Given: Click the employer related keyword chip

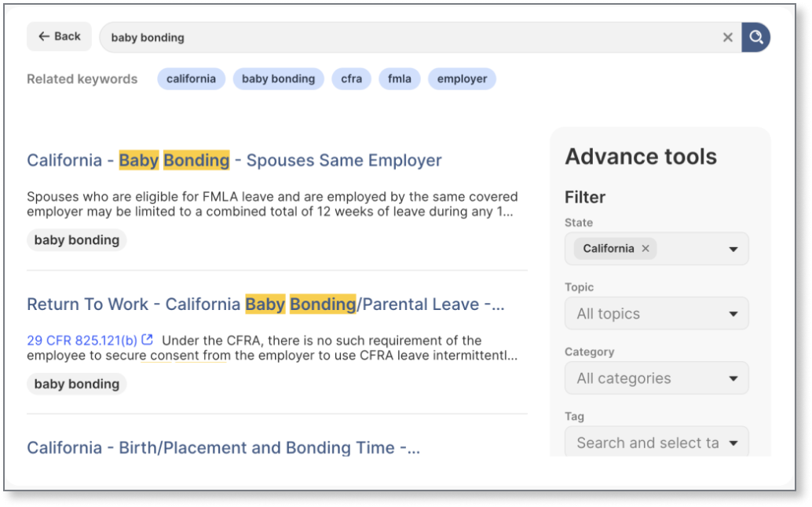Looking at the screenshot, I should point(462,78).
